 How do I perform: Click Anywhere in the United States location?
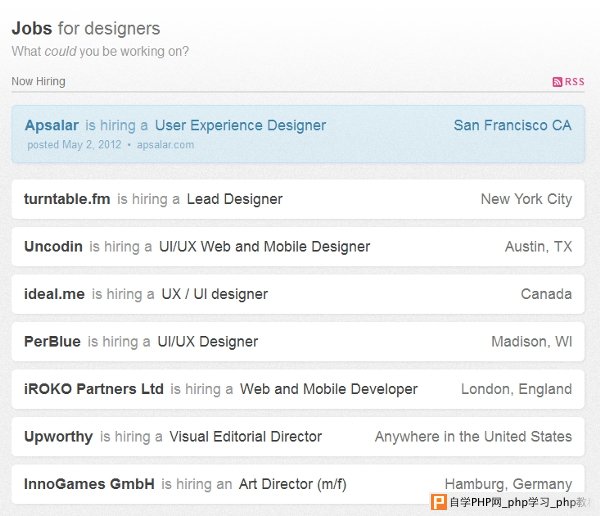pos(473,436)
